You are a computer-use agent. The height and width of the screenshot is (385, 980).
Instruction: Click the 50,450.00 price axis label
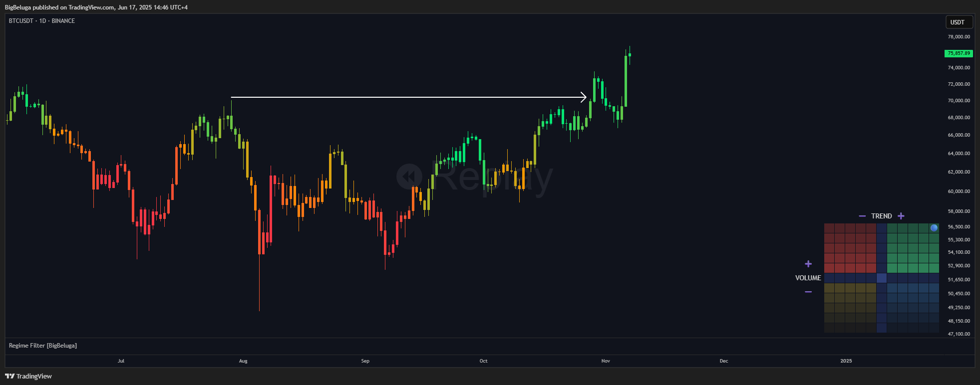[959, 294]
